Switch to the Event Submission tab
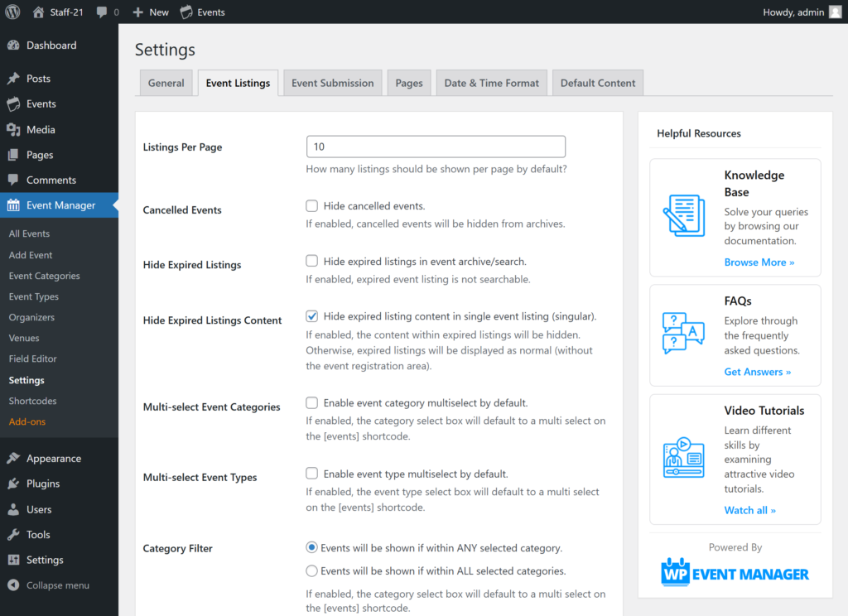 [x=332, y=83]
